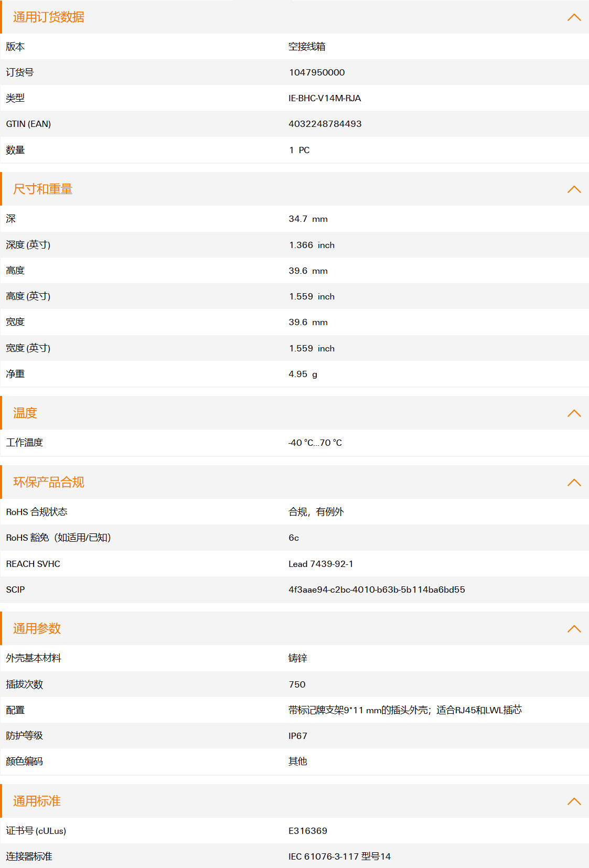Collapse the 通用参数 section chevron
This screenshot has height=868, width=589.
click(x=574, y=629)
